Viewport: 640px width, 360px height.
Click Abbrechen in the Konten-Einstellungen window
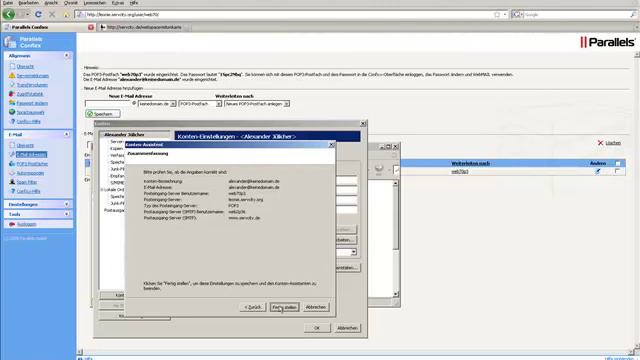point(347,328)
